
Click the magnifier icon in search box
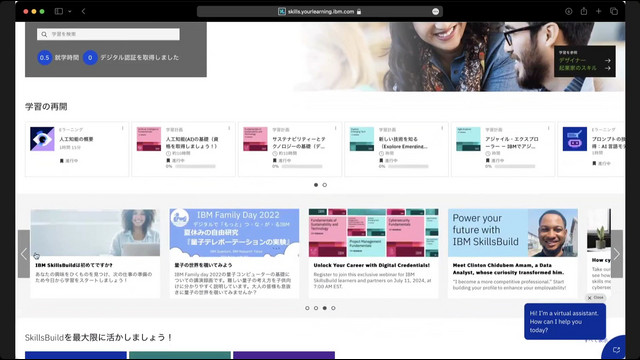pyautogui.click(x=44, y=34)
